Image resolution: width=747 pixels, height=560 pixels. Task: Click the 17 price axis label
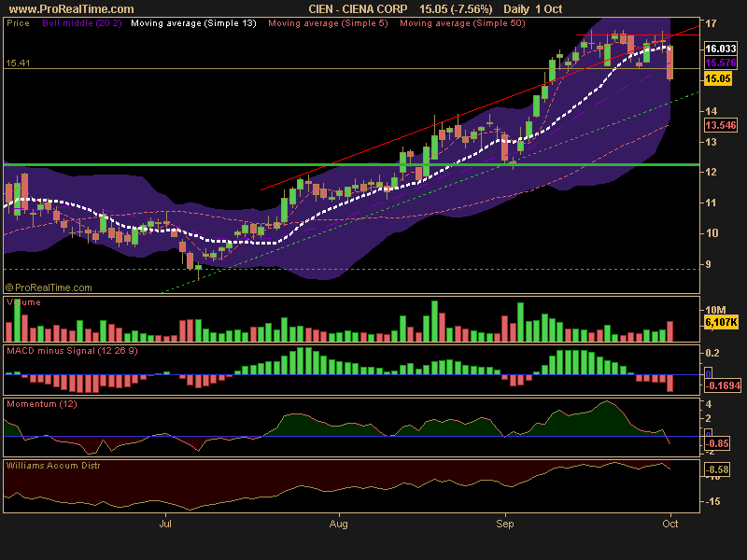711,22
